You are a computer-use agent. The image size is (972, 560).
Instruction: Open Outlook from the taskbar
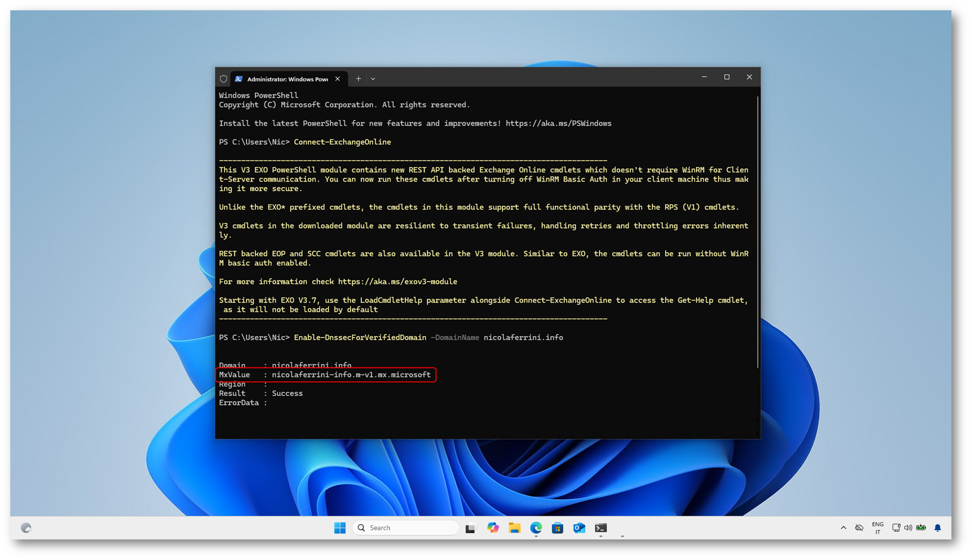coord(579,528)
